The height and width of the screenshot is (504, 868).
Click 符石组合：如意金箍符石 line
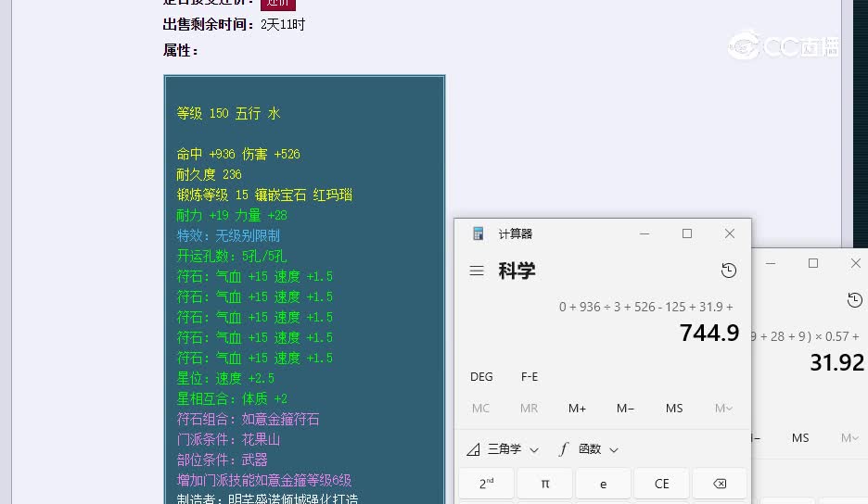pyautogui.click(x=248, y=419)
